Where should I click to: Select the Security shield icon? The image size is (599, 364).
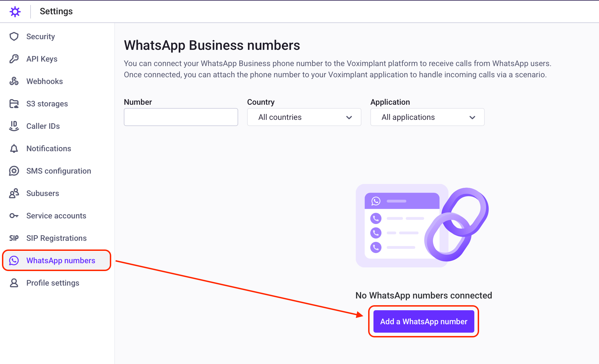pos(13,36)
